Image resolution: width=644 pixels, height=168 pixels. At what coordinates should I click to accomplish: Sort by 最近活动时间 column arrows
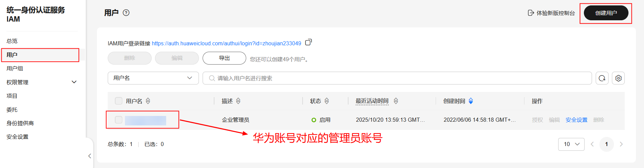[396, 101]
